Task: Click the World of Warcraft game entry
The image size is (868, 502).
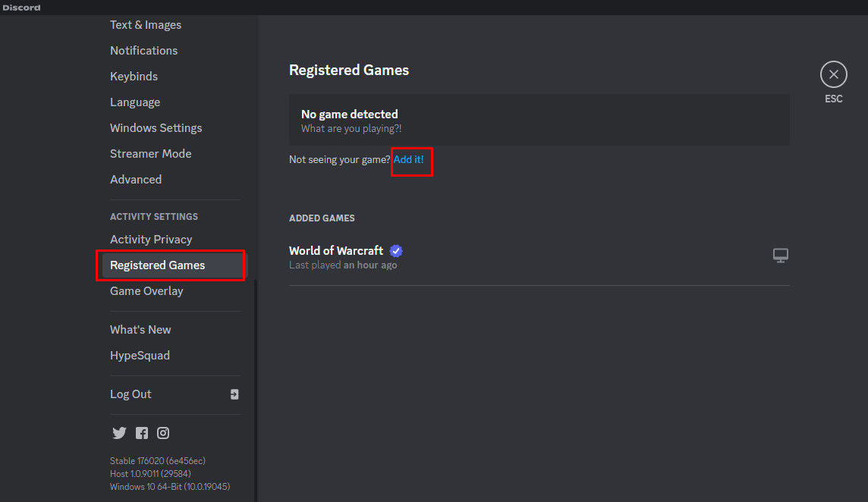Action: point(336,251)
